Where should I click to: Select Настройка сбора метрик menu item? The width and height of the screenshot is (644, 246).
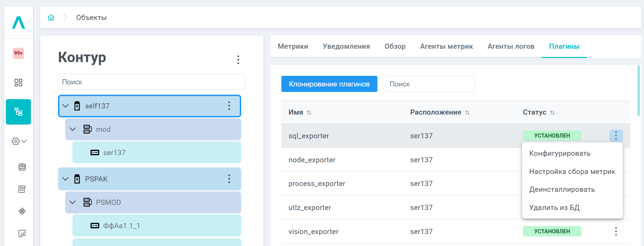572,172
